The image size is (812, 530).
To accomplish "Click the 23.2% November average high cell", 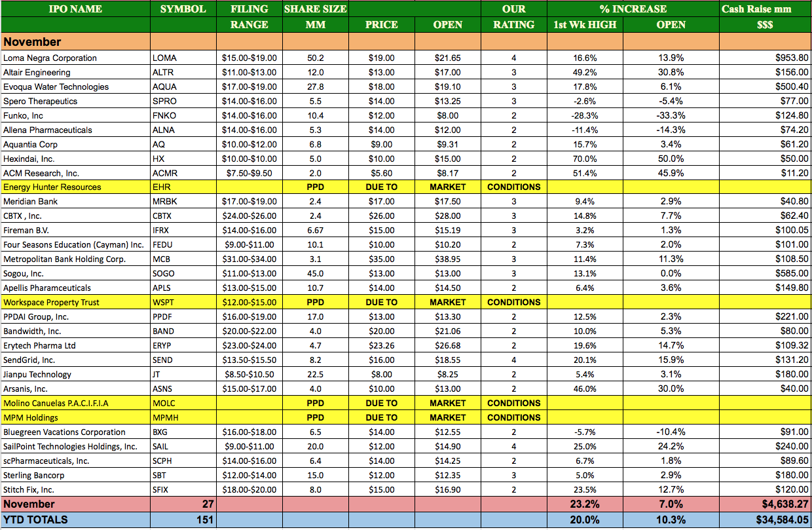I will click(584, 504).
